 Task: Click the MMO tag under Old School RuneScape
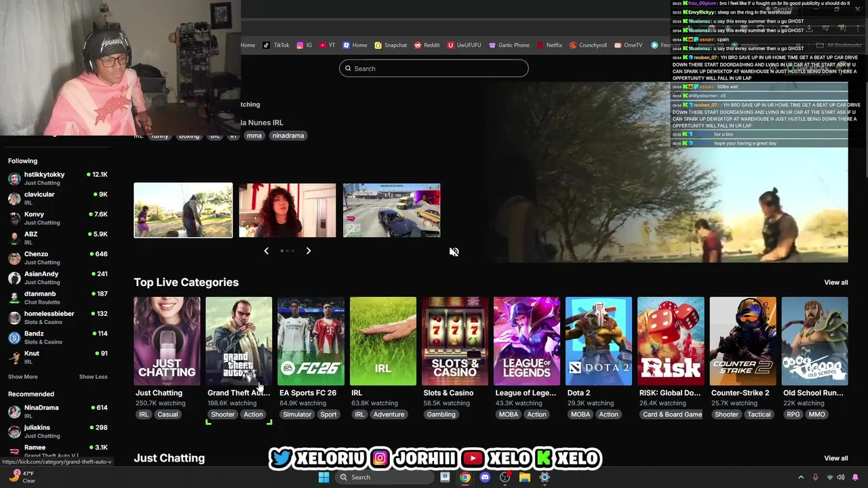(x=816, y=414)
